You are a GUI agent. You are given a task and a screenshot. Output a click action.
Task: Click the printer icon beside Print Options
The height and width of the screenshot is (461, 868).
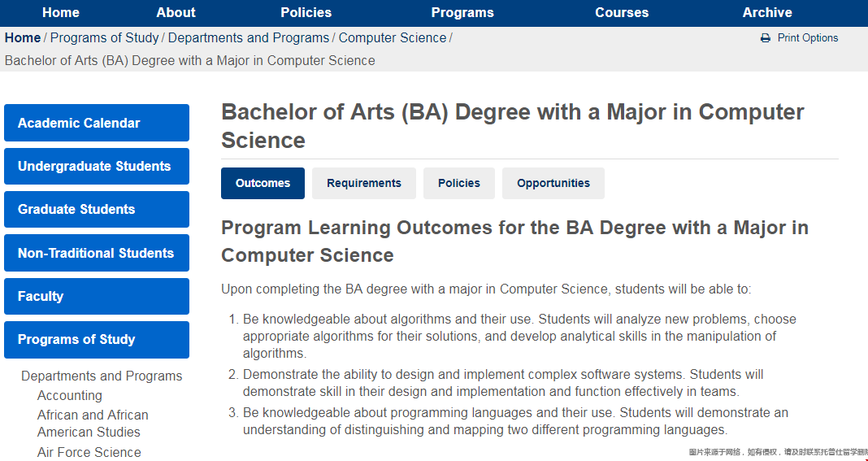765,38
